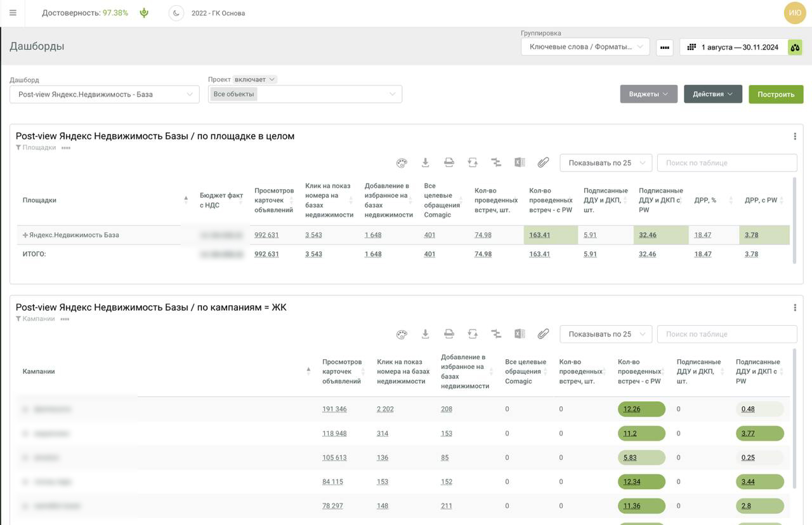Download the first table via download icon

(x=425, y=163)
